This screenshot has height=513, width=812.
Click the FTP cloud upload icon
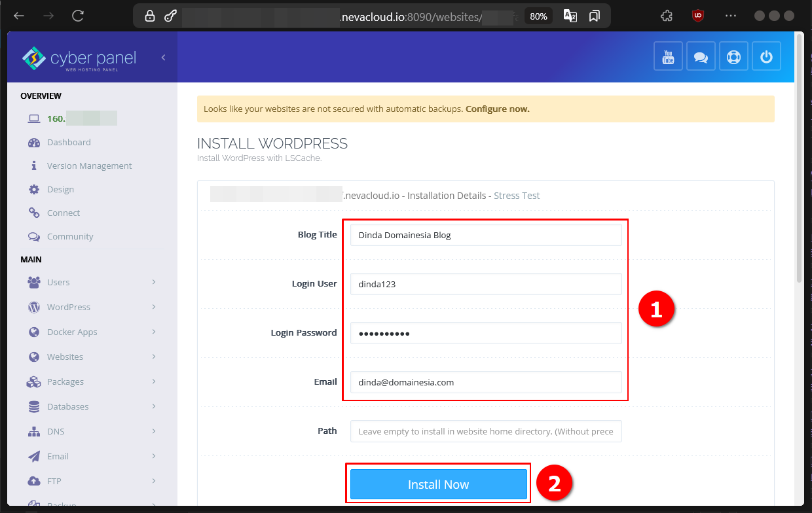[34, 481]
